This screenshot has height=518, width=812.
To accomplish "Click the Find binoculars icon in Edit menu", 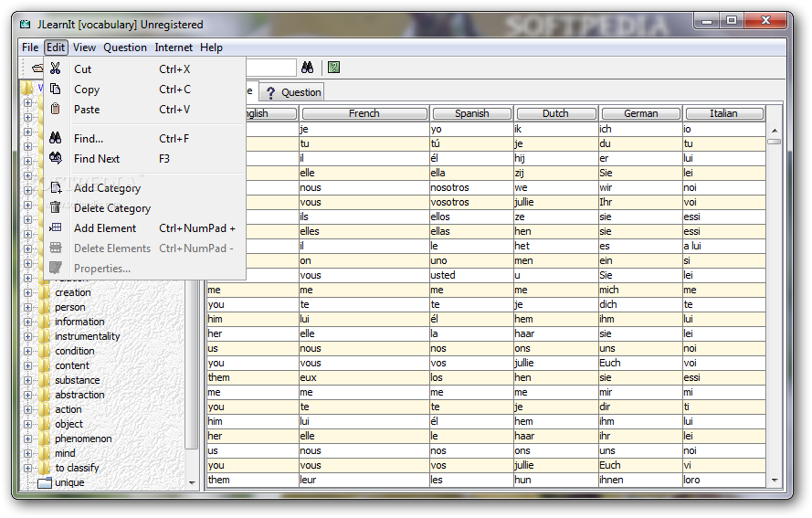I will pos(56,138).
